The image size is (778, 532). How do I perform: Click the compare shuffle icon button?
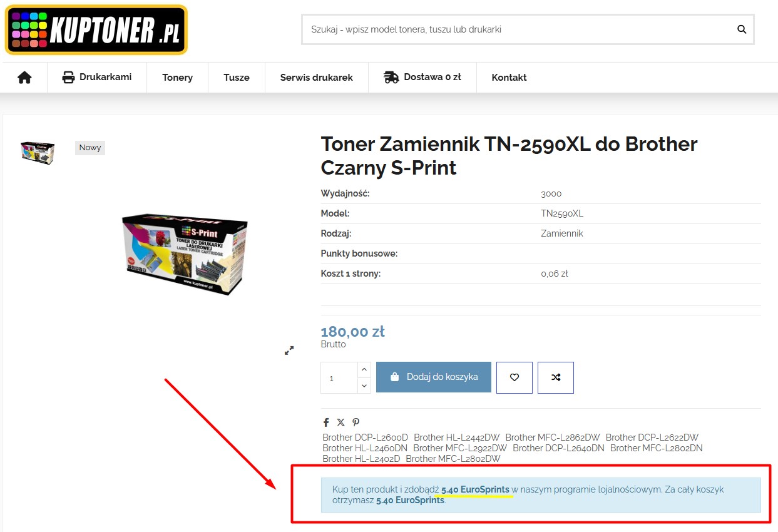click(x=556, y=377)
